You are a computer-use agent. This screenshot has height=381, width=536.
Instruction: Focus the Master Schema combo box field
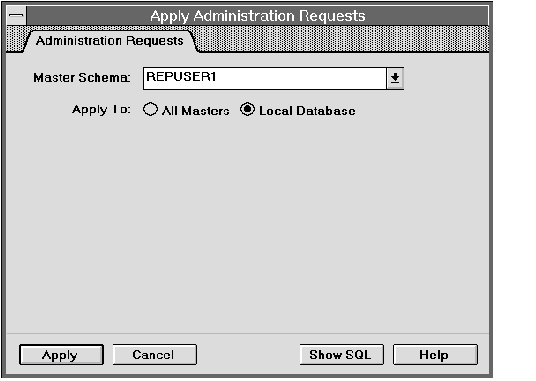[265, 78]
